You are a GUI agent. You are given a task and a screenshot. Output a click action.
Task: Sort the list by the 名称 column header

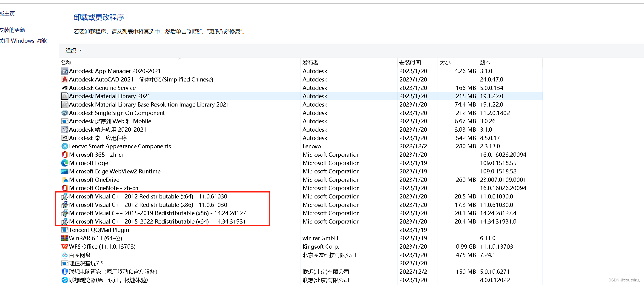[66, 63]
